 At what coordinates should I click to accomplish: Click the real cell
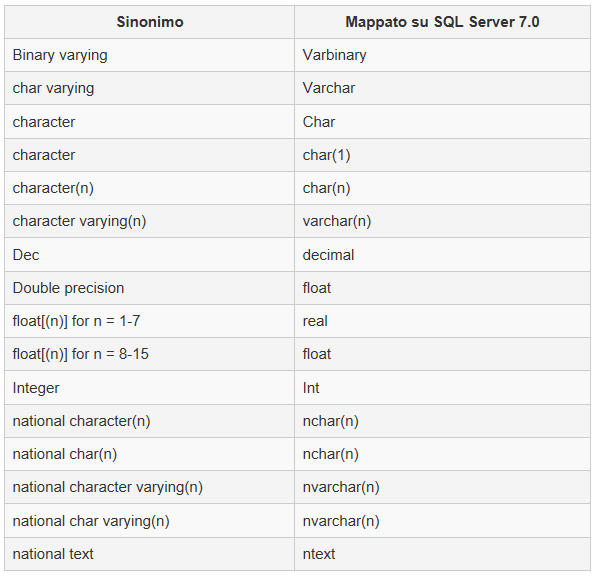click(442, 321)
